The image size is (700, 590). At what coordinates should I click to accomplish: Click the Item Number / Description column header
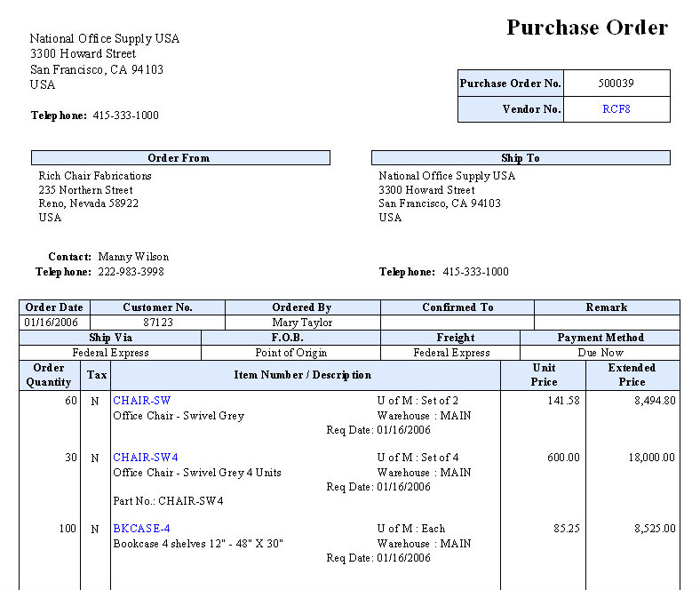tap(303, 375)
